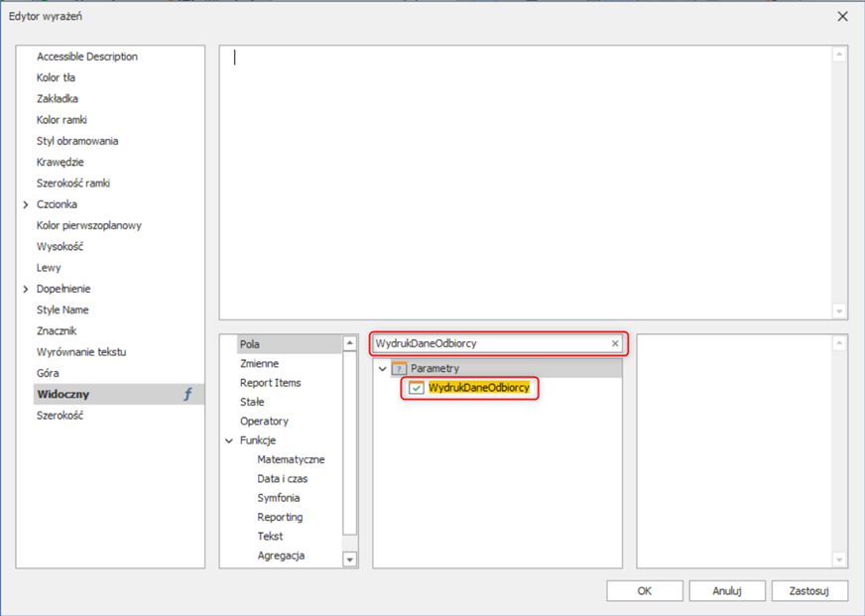Select the Agregacja function group
The width and height of the screenshot is (865, 616).
(281, 555)
